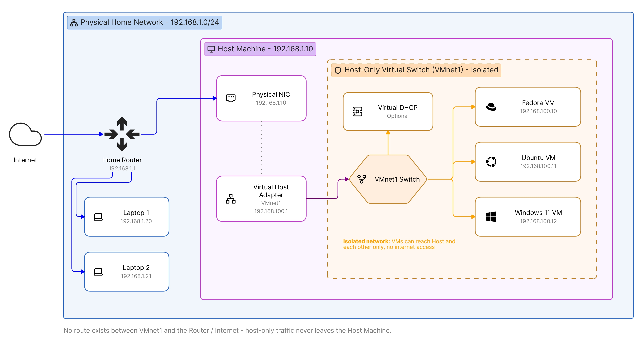The width and height of the screenshot is (644, 347).
Task: Select the Physical NIC label
Action: [x=271, y=94]
